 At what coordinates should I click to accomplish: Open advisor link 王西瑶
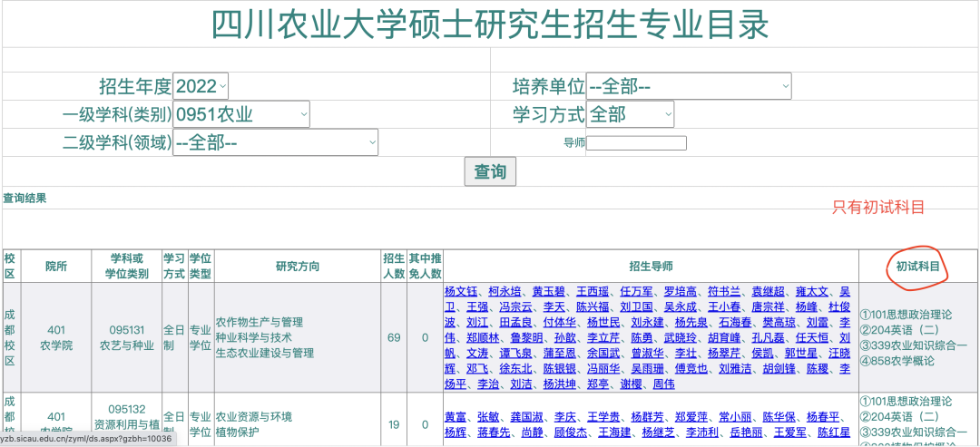(x=592, y=292)
